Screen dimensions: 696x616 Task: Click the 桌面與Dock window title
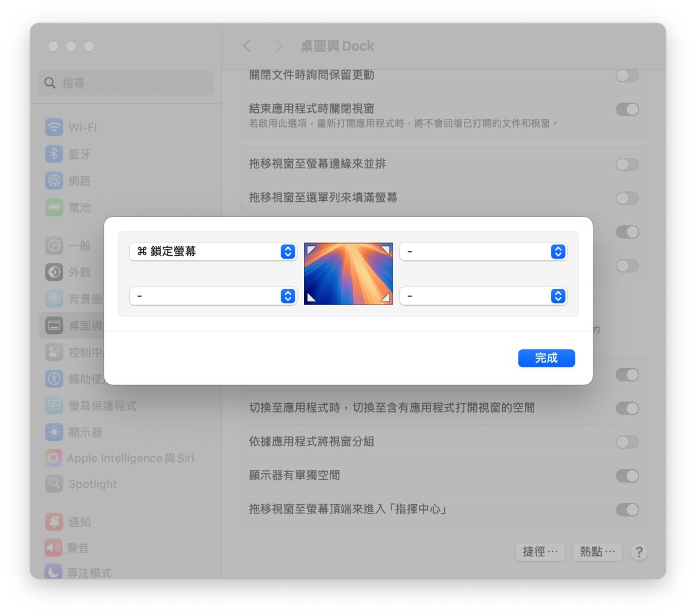pyautogui.click(x=337, y=46)
